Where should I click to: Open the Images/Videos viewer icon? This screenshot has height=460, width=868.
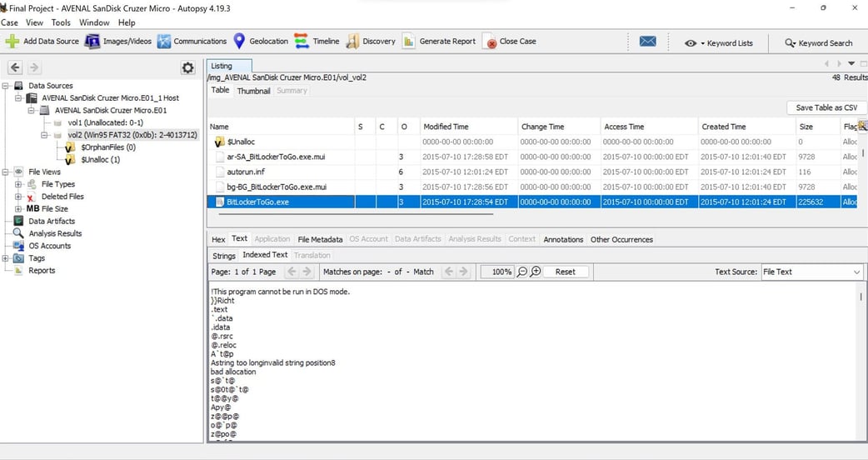coord(92,41)
